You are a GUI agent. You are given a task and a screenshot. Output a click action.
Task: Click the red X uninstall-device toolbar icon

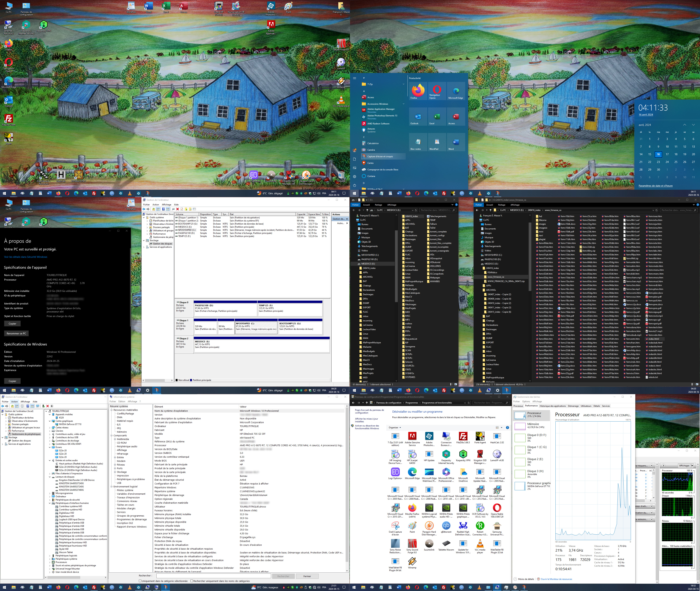tap(48, 406)
